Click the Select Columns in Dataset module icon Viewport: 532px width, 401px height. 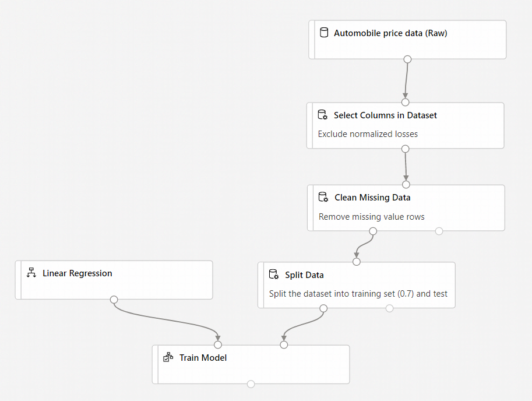(323, 115)
